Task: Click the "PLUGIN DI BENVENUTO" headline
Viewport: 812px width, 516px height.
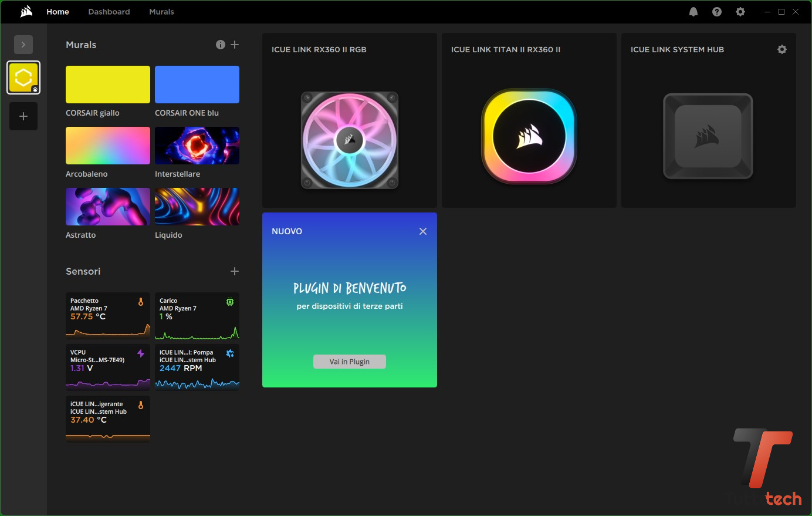Action: (350, 288)
